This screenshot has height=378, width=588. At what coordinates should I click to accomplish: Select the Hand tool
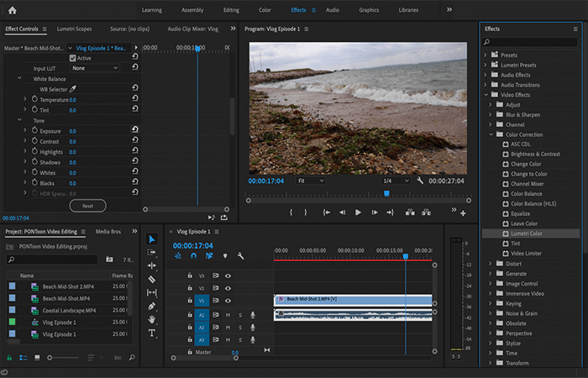pos(151,319)
